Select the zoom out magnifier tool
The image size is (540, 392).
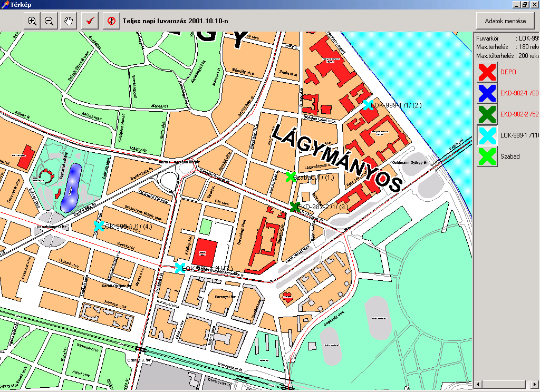(49, 21)
